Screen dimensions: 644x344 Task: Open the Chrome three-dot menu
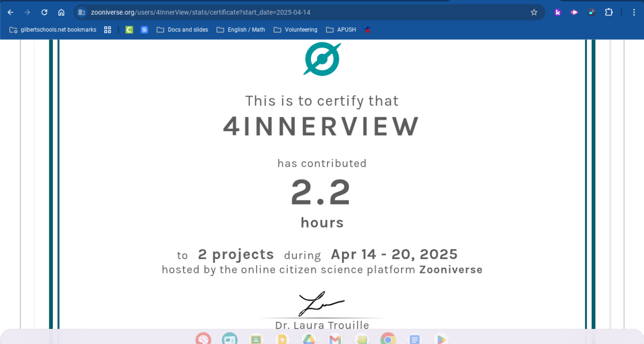click(634, 12)
